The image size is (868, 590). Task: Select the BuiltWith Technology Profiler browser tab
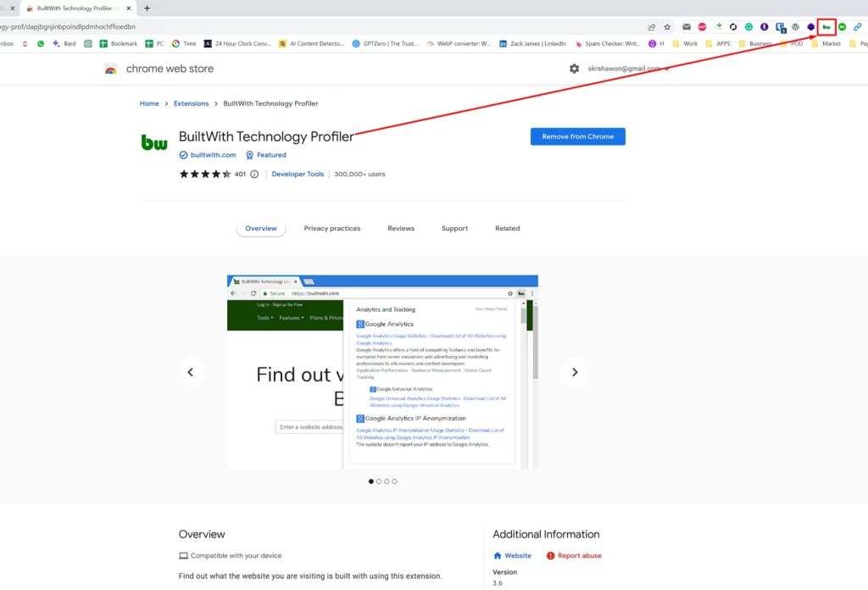77,8
